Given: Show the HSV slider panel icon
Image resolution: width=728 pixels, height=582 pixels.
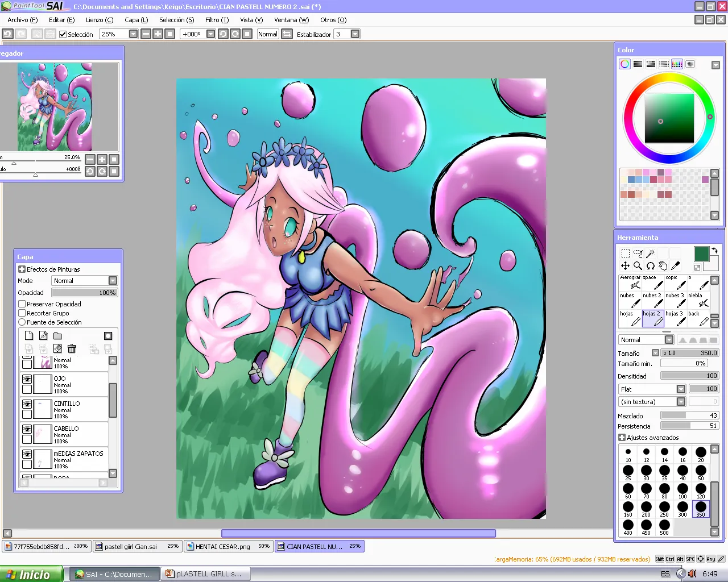Looking at the screenshot, I should 651,64.
